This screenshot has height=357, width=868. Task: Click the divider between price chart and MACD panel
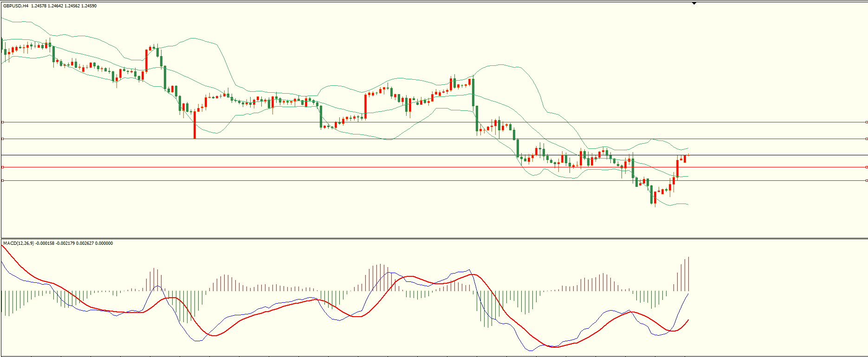[x=434, y=239]
